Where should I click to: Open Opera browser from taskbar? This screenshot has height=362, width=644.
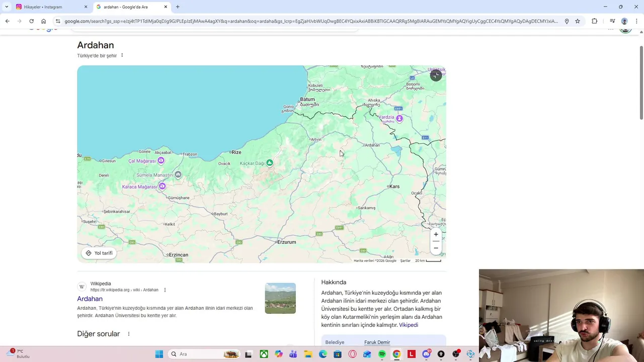click(352, 354)
